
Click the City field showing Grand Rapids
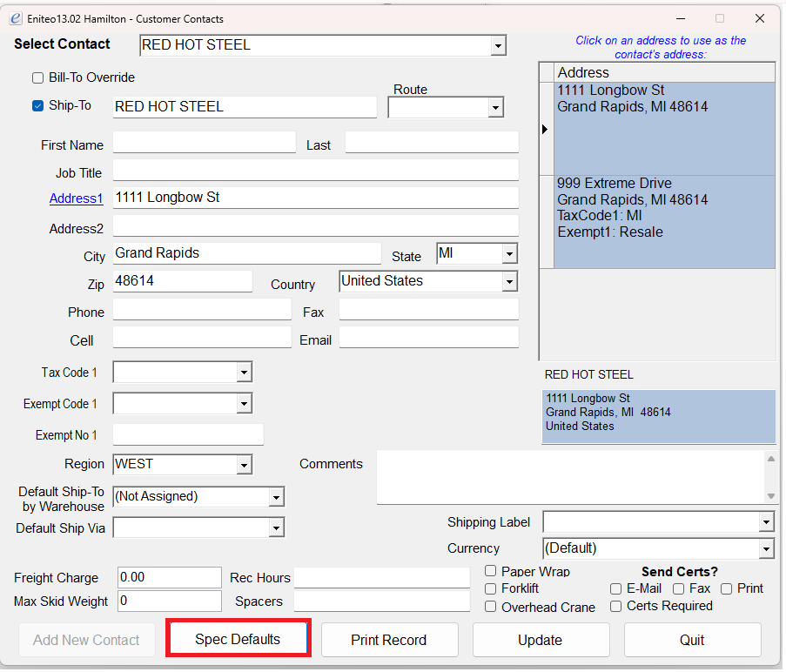tap(247, 253)
